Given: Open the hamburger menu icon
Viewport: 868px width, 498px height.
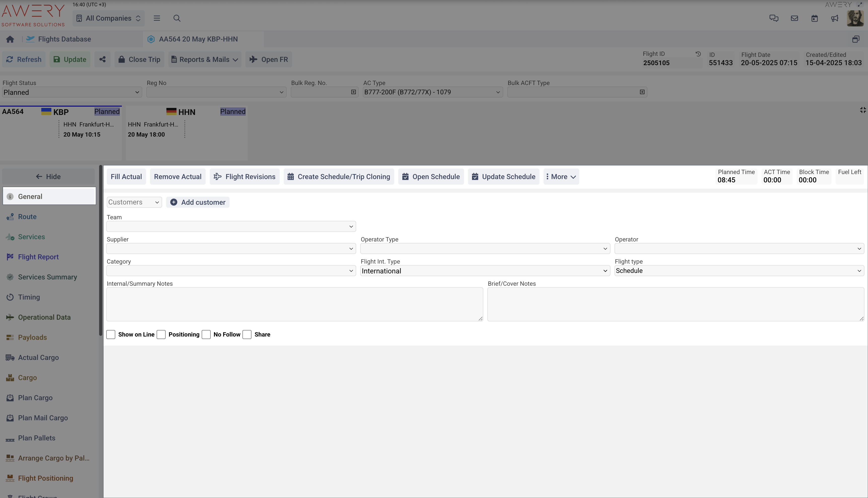Looking at the screenshot, I should 157,18.
